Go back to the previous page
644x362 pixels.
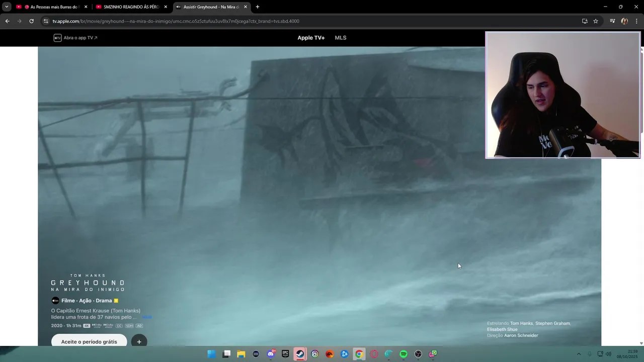(x=7, y=21)
